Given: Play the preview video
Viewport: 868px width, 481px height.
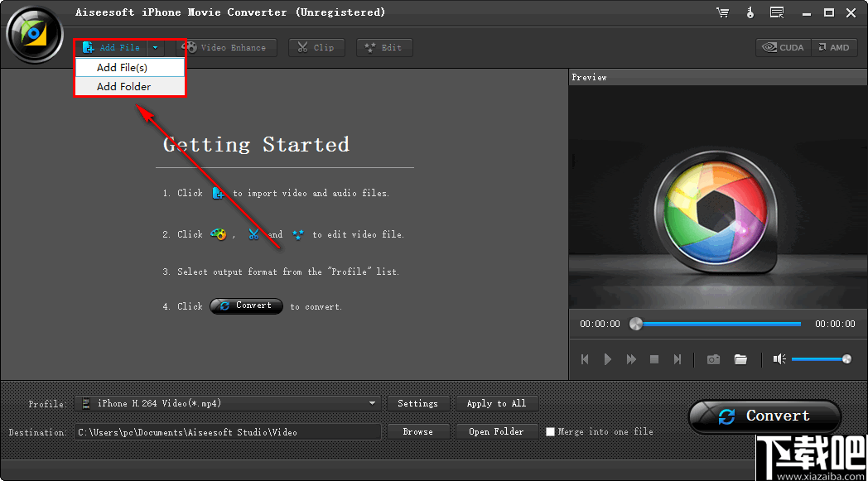Looking at the screenshot, I should tap(608, 359).
